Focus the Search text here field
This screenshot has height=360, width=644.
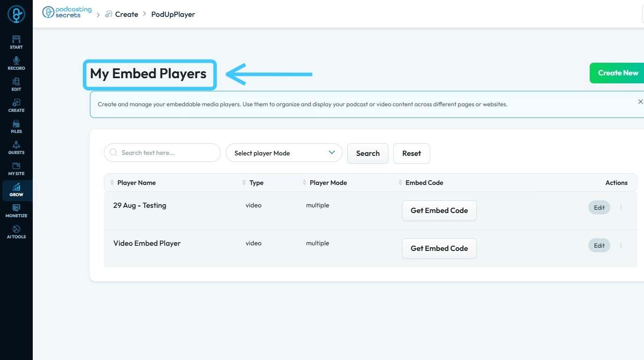coord(162,153)
